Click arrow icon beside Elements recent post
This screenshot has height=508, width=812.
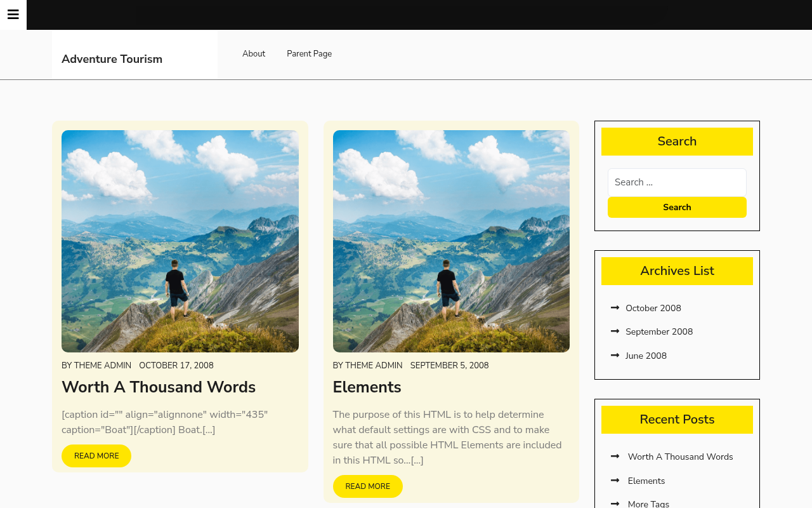pos(615,481)
